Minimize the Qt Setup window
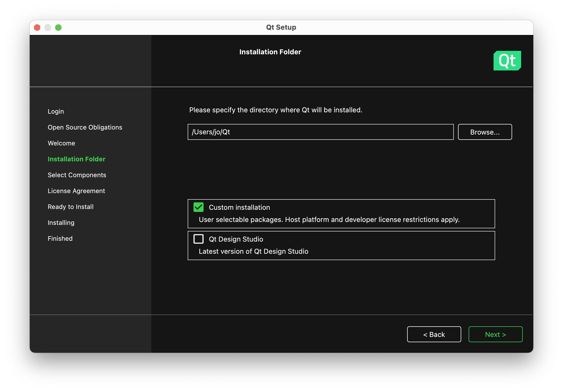This screenshot has width=563, height=392. pyautogui.click(x=48, y=28)
